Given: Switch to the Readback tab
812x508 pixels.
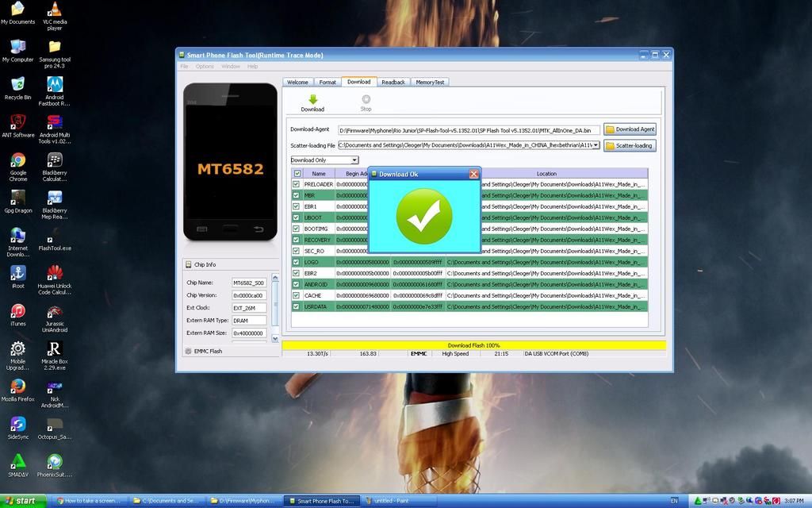Looking at the screenshot, I should coord(393,82).
